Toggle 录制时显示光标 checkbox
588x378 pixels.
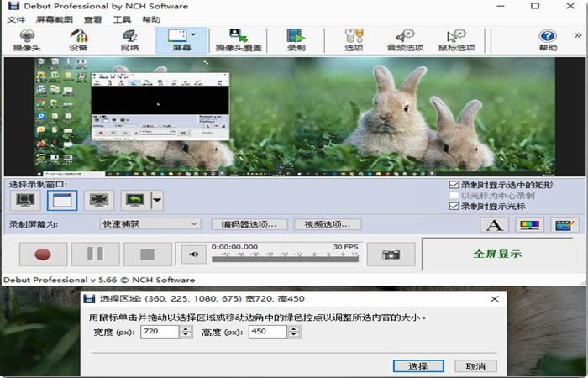tap(454, 206)
